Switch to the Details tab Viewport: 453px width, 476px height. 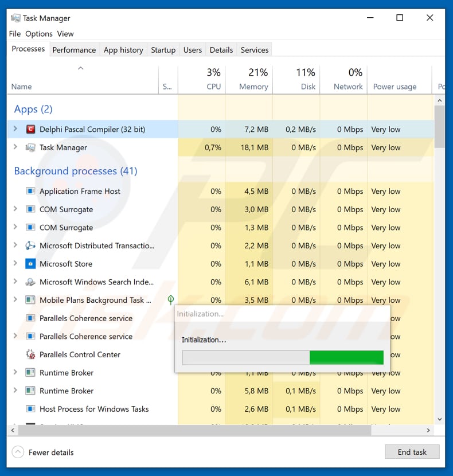pyautogui.click(x=221, y=50)
